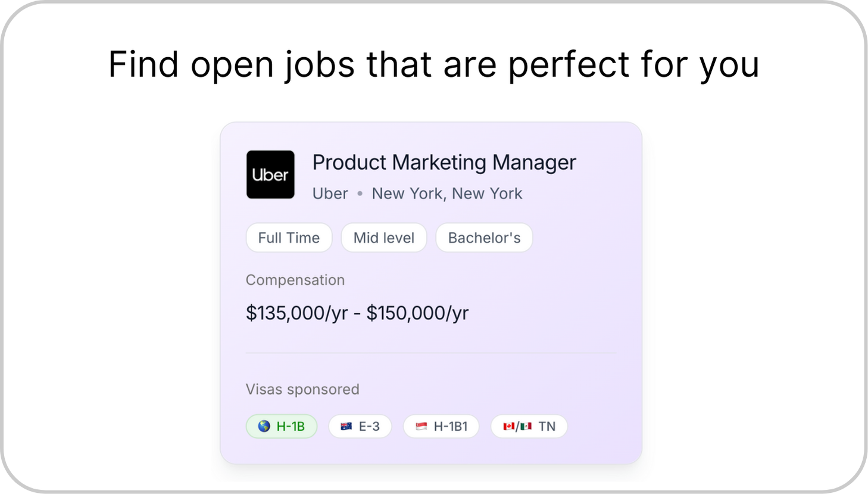Select the Product Marketing Manager job title
The width and height of the screenshot is (868, 494).
[x=444, y=162]
